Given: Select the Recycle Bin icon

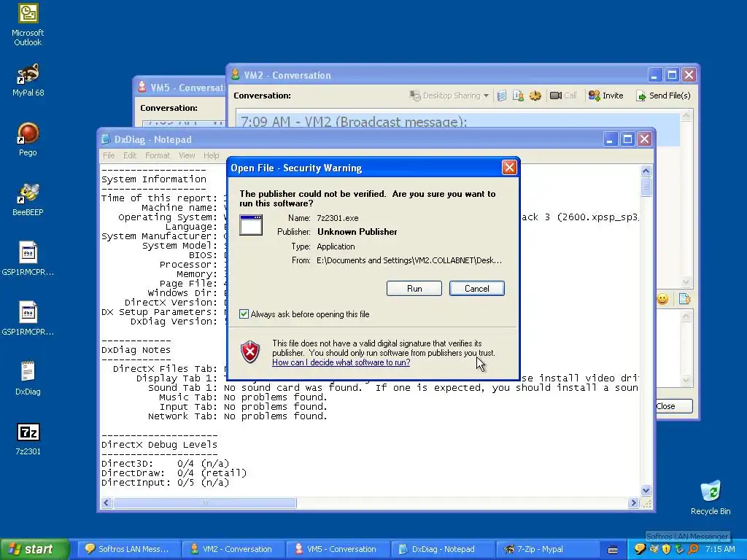Looking at the screenshot, I should (711, 497).
